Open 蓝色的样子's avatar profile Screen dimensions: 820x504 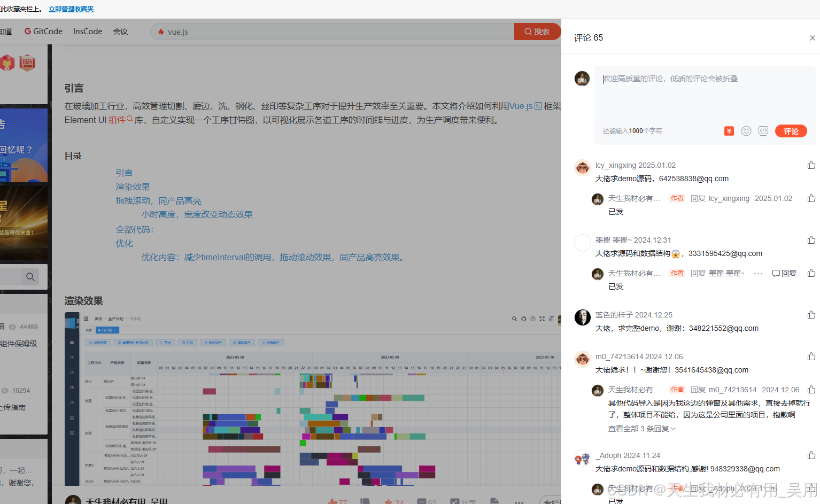coord(582,317)
